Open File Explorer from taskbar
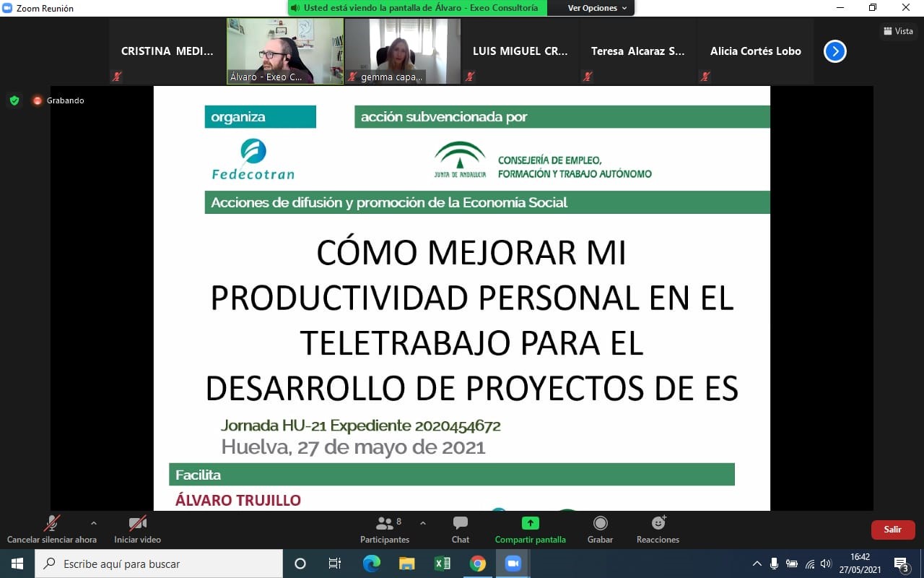Screen dimensions: 924x578 click(x=406, y=564)
